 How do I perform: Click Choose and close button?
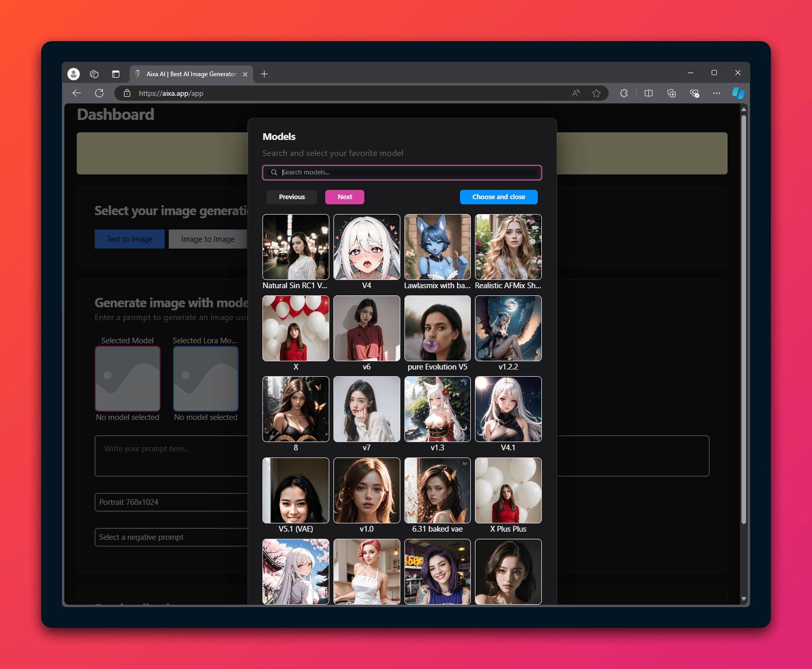click(499, 197)
